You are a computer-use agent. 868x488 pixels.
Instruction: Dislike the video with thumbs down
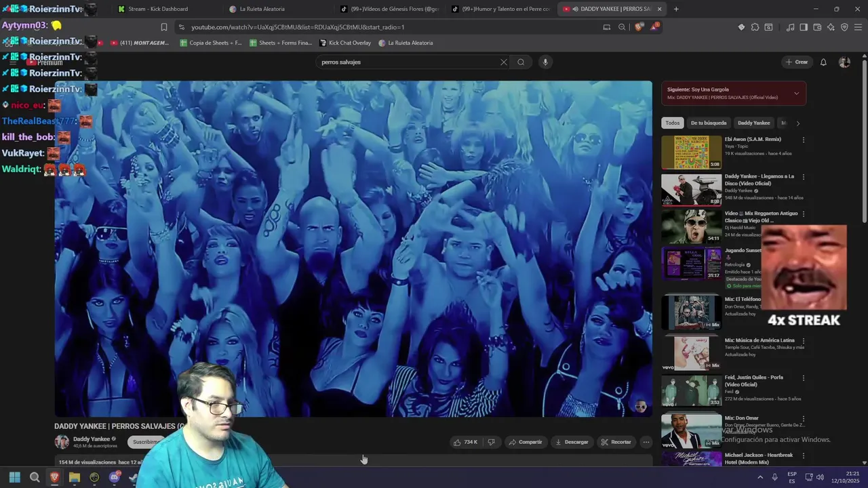(x=492, y=442)
